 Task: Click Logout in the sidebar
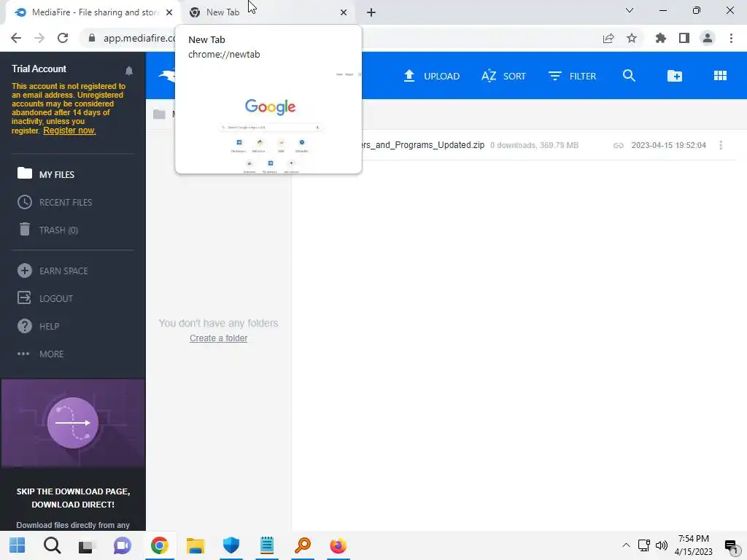pyautogui.click(x=45, y=298)
